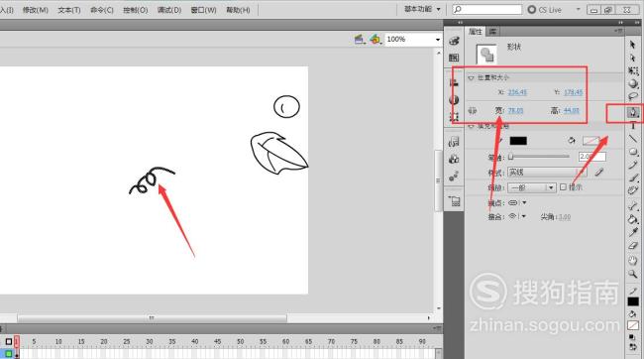Toggle the onion skin outline timeline icon
The height and width of the screenshot is (359, 644).
(9, 342)
